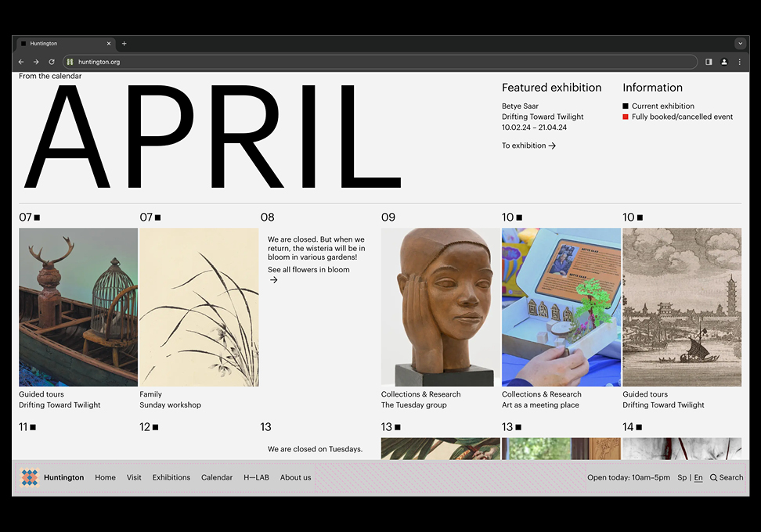This screenshot has height=532, width=761.
Task: Go to the Calendar menu item
Action: coord(217,477)
